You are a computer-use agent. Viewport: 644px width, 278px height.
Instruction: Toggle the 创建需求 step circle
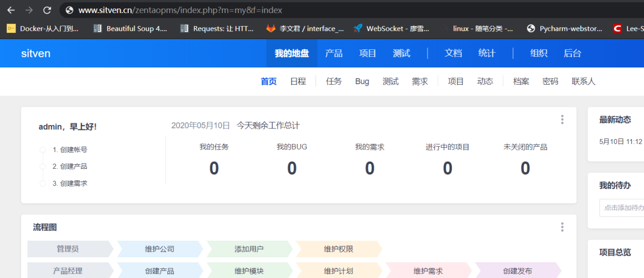43,184
